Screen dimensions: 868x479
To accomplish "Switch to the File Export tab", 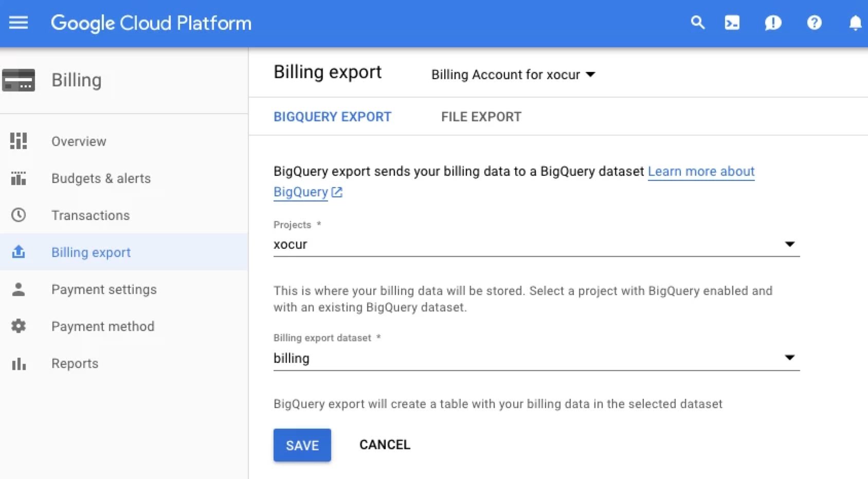I will (x=481, y=117).
